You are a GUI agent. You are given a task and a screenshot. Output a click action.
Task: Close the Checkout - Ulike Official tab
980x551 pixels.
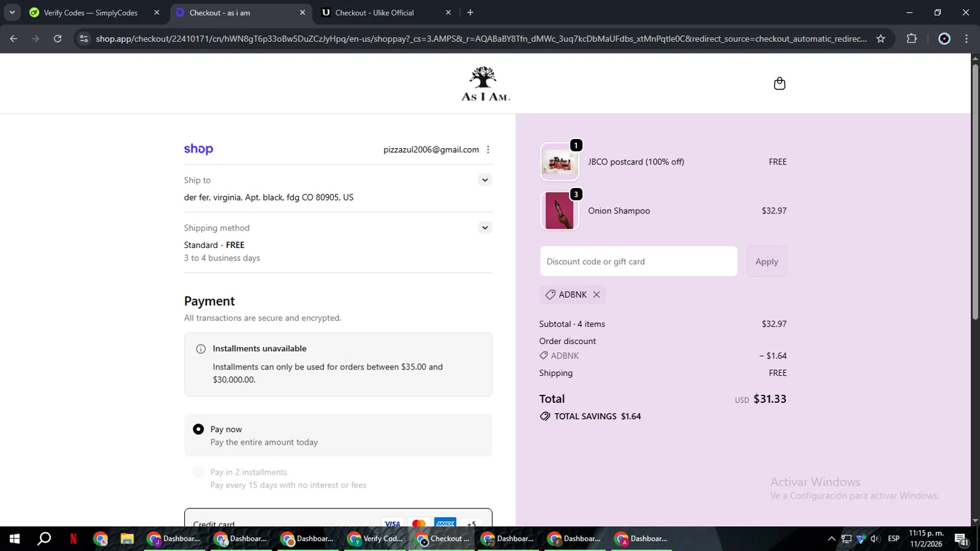tap(448, 12)
